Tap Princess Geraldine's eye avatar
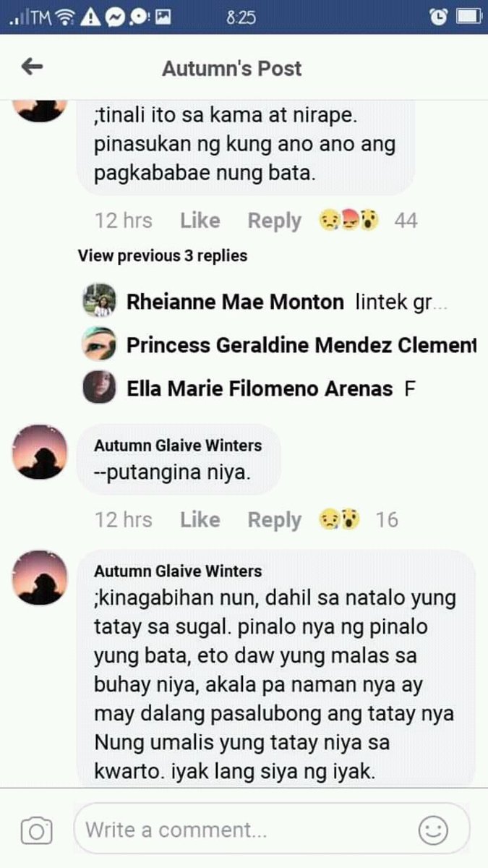 click(99, 345)
